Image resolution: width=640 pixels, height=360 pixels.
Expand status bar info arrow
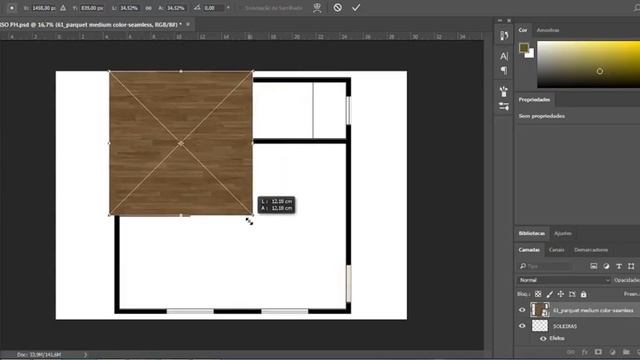click(x=85, y=355)
